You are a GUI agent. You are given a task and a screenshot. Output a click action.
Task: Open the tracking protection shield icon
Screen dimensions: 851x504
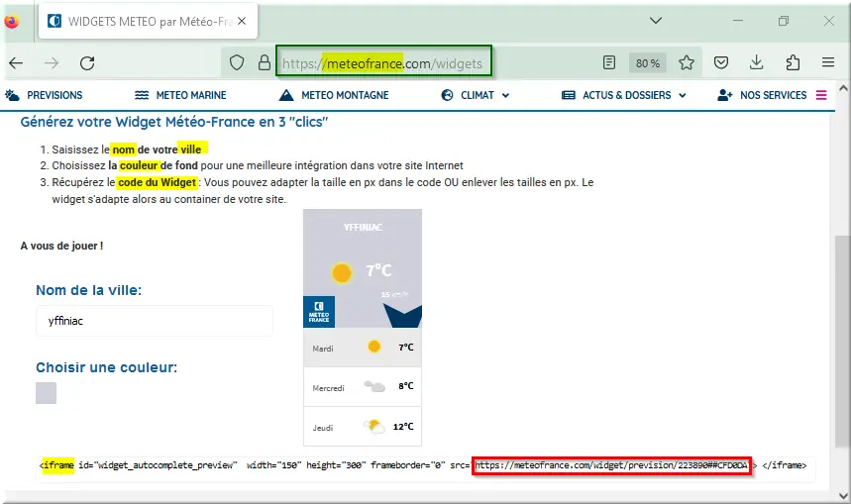[x=237, y=63]
